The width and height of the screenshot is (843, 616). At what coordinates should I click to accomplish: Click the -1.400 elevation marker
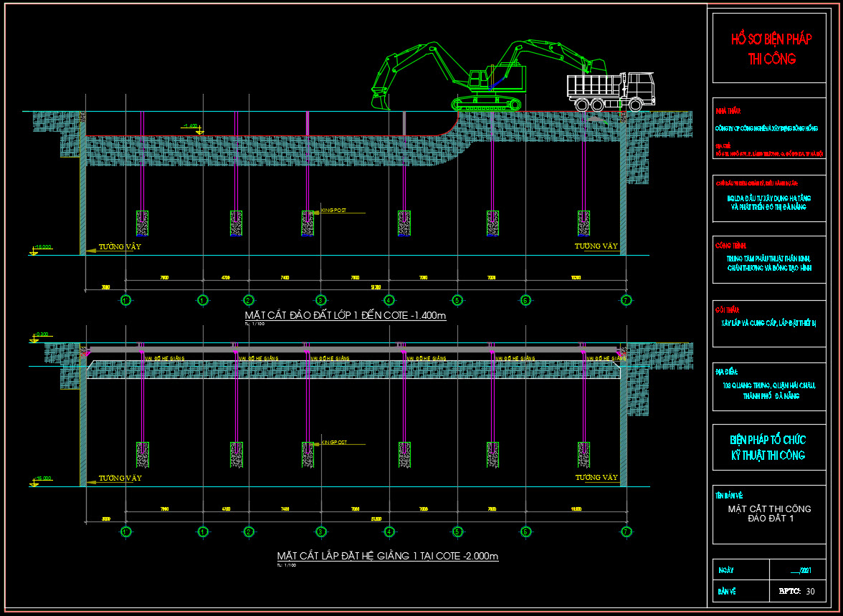[192, 127]
